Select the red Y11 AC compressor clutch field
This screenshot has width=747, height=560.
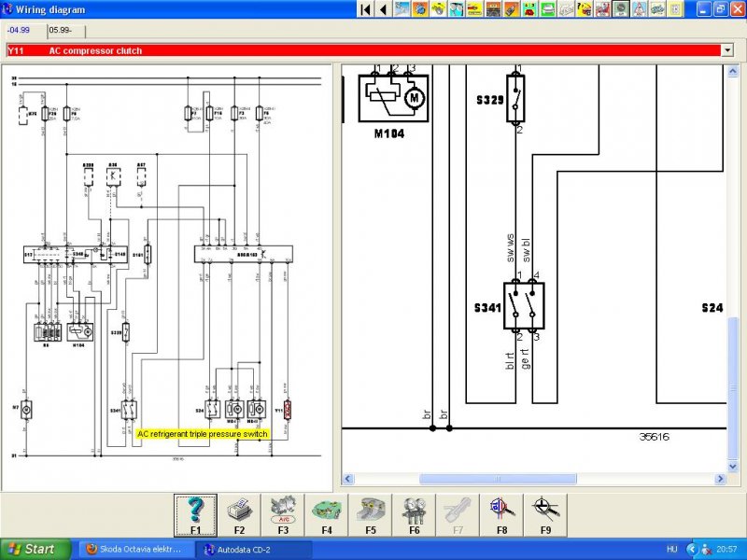click(x=363, y=50)
